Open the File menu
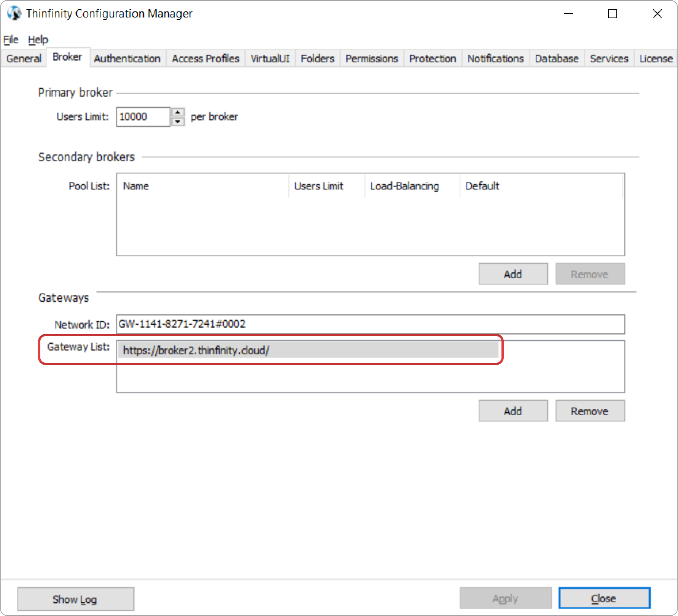This screenshot has height=616, width=678. [11, 40]
